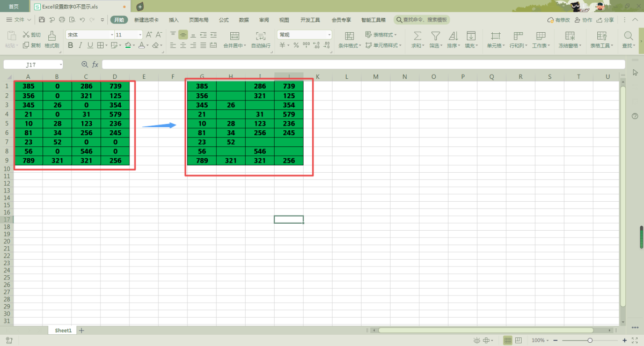Click the insert function fx icon
The width and height of the screenshot is (644, 346).
pos(95,64)
